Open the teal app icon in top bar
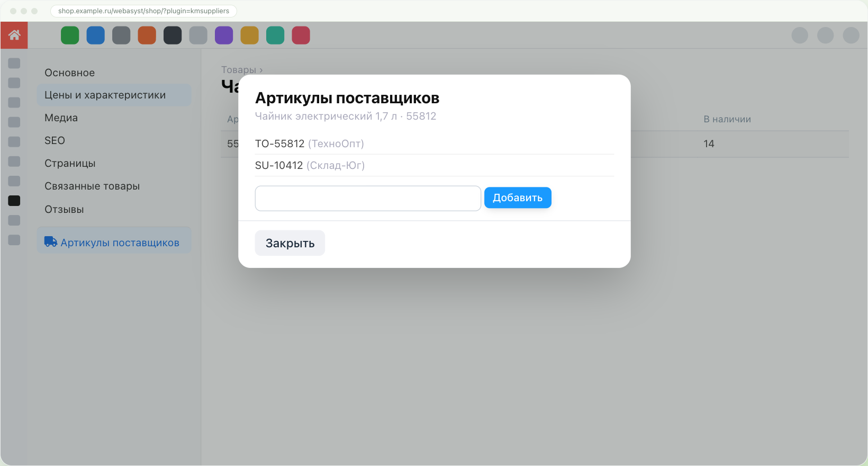Viewport: 868px width, 466px height. 275,35
